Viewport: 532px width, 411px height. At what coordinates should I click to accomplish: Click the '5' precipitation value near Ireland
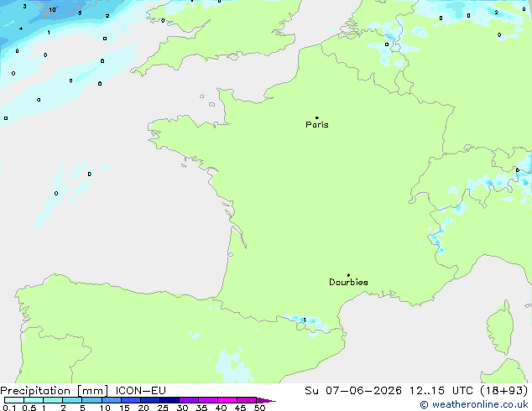pyautogui.click(x=80, y=13)
